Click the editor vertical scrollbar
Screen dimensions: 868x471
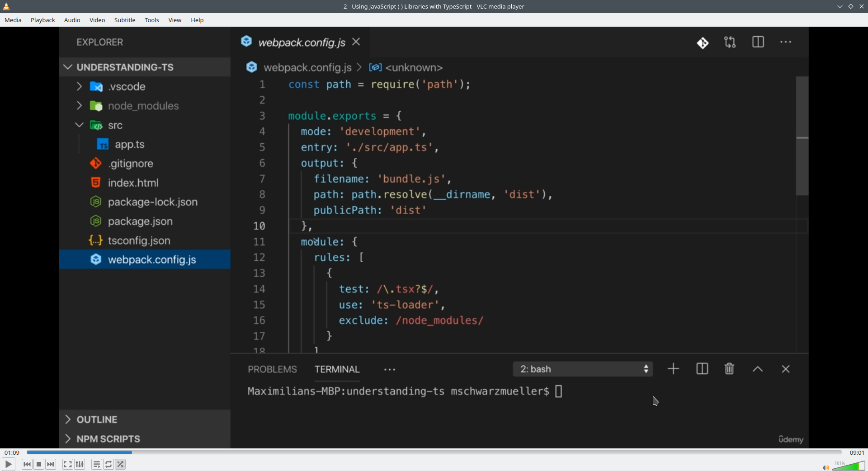click(x=802, y=136)
